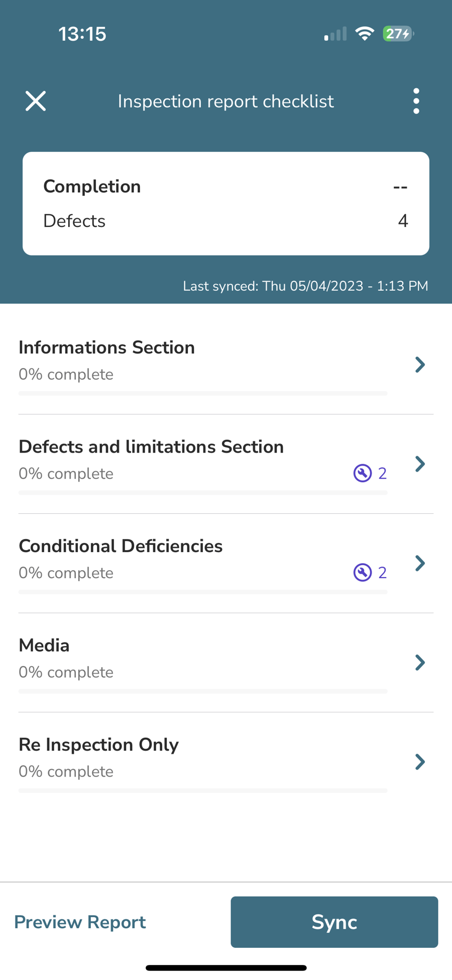Tap the Last synced timestamp text
Viewport: 452px width, 980px height.
305,286
